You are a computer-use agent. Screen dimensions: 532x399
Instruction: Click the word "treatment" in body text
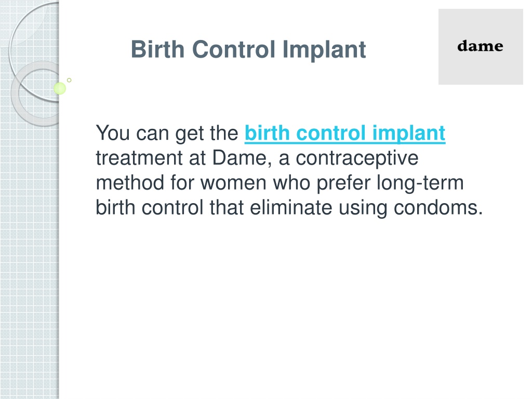click(139, 158)
